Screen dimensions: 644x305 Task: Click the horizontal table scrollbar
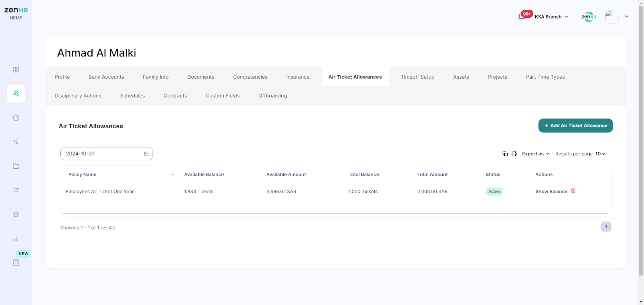pos(335,213)
